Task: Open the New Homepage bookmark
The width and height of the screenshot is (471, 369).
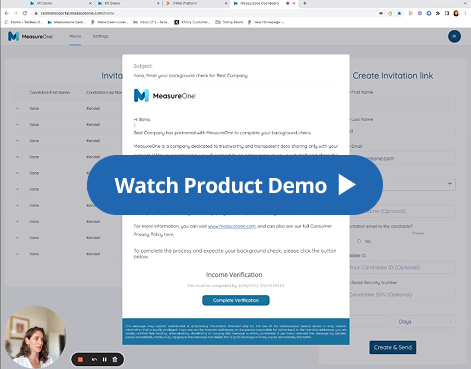Action: (266, 22)
